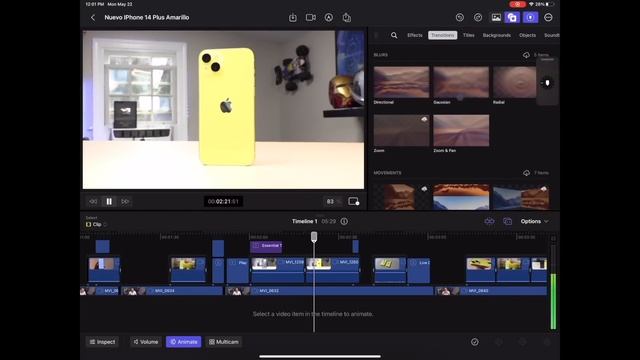Screen dimensions: 640x360
Task: Switch to the Soundtracks tab
Action: pyautogui.click(x=551, y=36)
